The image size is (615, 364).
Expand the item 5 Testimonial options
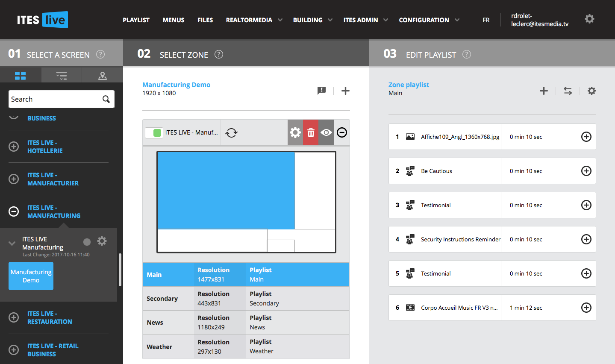coord(586,273)
